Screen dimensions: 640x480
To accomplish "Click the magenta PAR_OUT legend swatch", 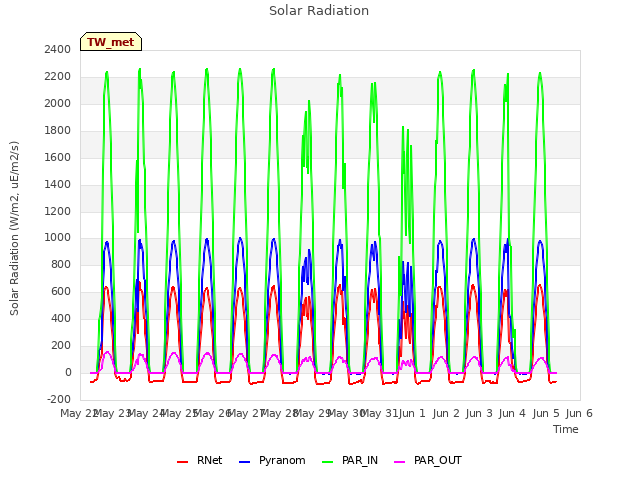I will (x=400, y=462).
